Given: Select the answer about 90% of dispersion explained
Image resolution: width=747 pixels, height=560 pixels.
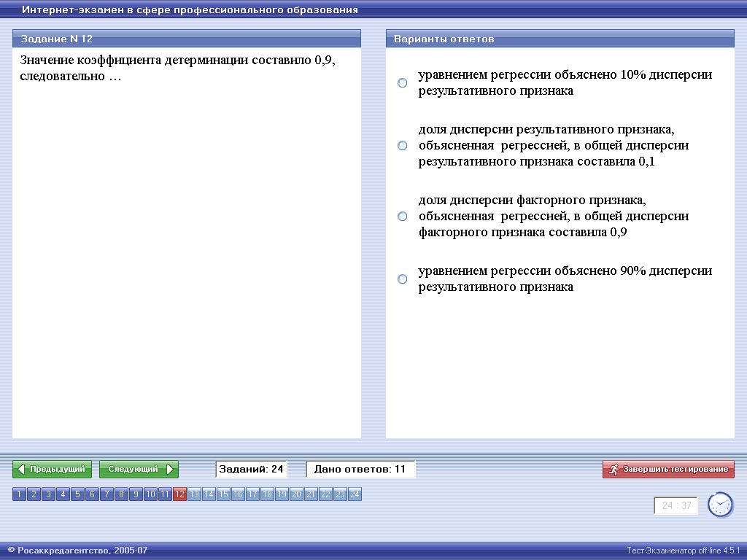Looking at the screenshot, I should [403, 279].
